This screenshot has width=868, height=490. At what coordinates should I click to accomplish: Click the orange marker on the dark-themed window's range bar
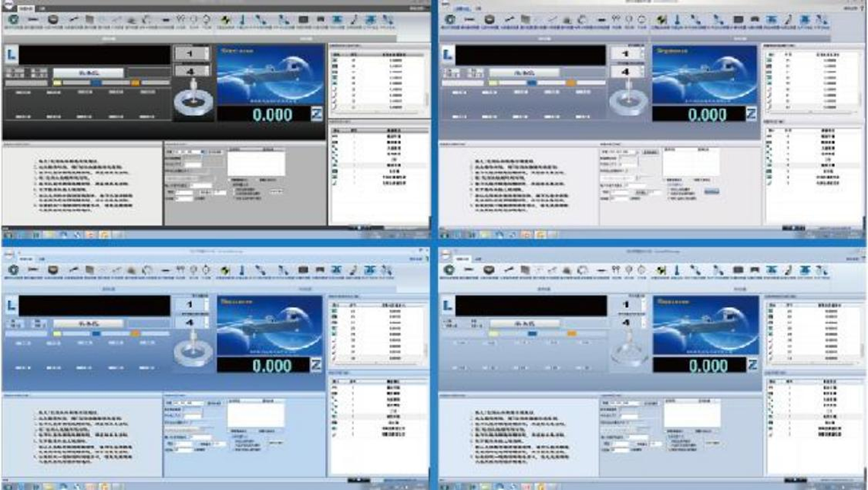click(135, 82)
